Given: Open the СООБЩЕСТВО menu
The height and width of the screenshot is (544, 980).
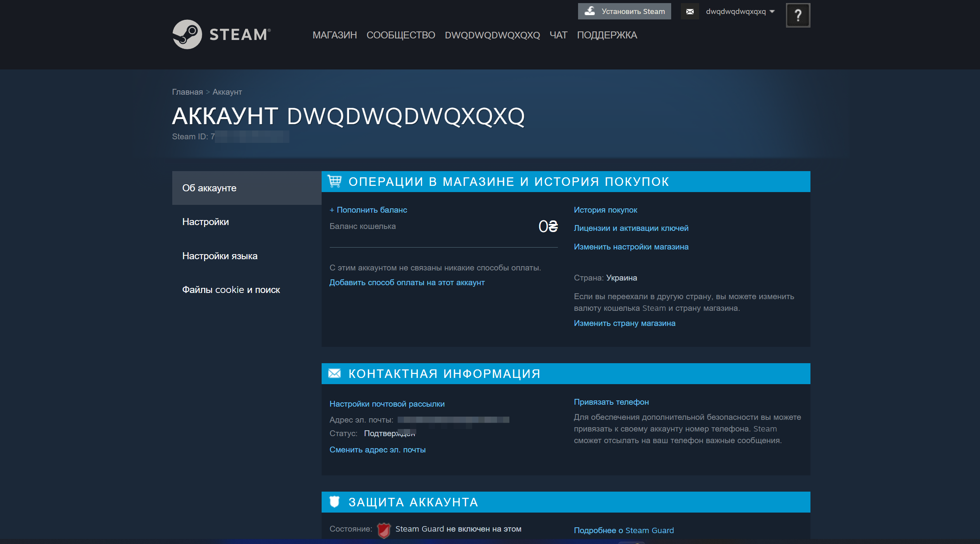Looking at the screenshot, I should click(400, 35).
